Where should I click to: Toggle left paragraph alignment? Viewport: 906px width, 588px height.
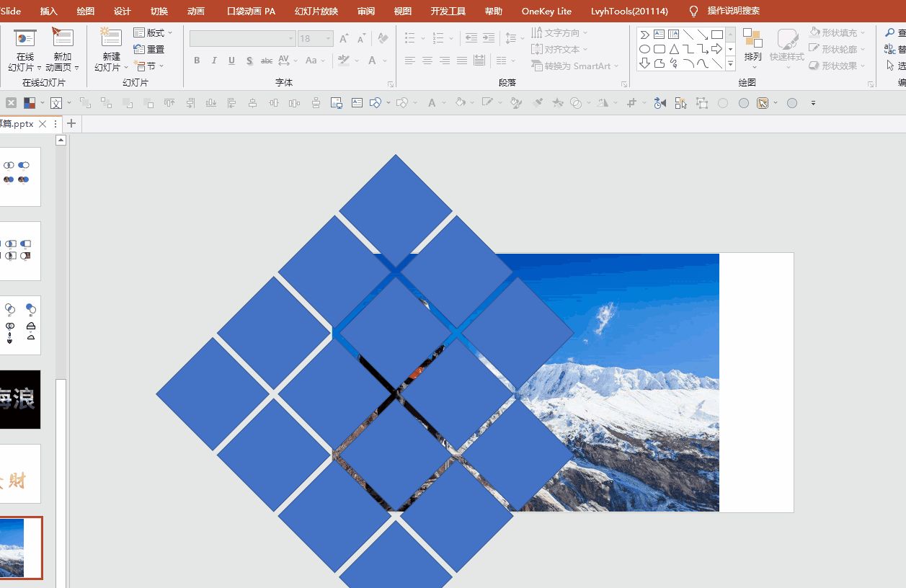point(410,61)
